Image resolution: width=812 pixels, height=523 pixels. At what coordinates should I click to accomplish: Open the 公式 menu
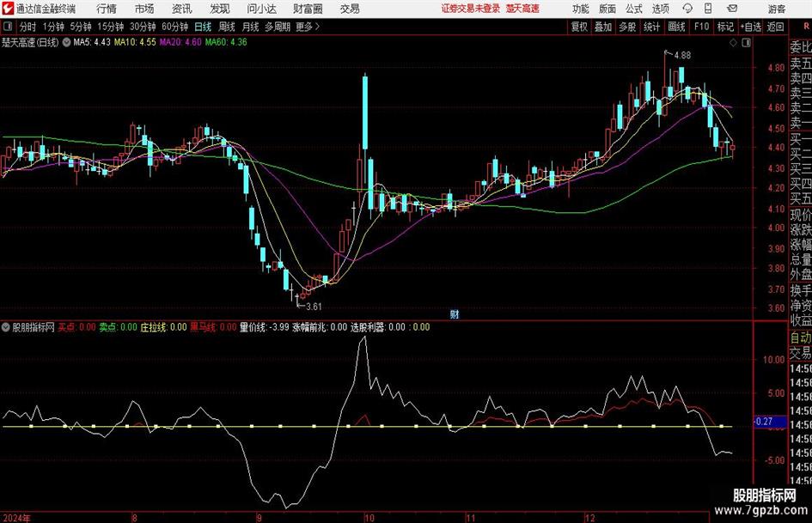coord(633,9)
